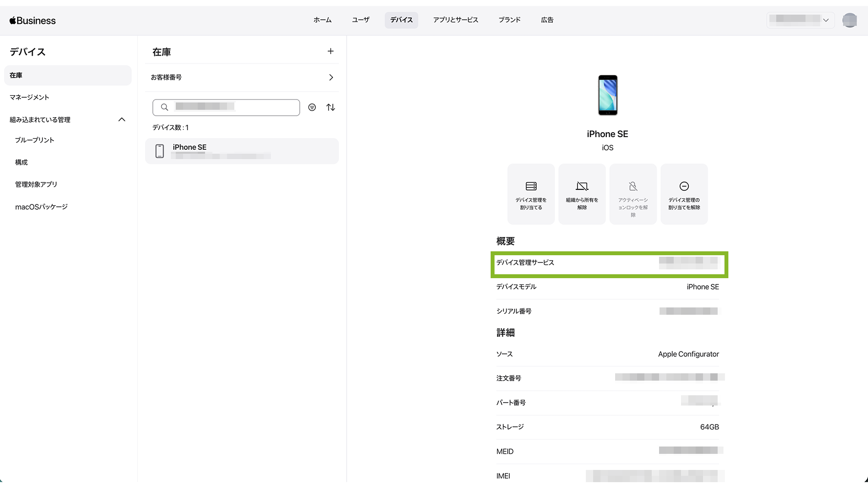Select macOSパッケージ in sidebar
868x488 pixels.
coord(41,207)
